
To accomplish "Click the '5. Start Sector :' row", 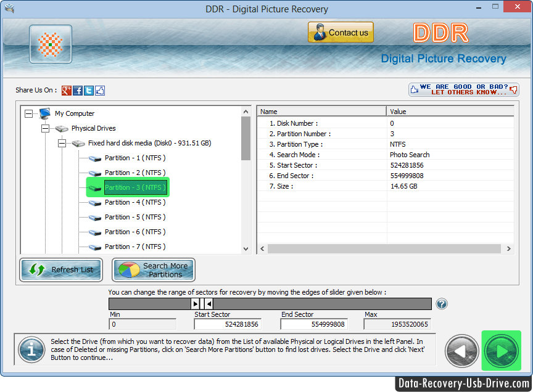I will pos(386,165).
